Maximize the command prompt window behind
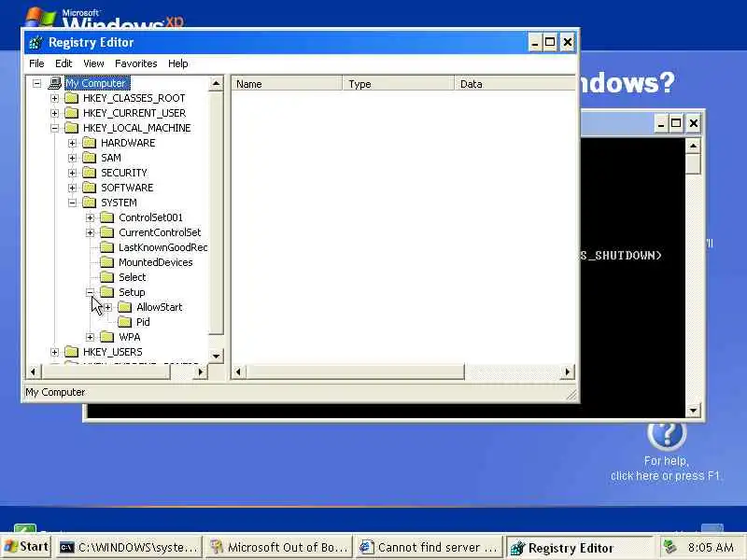Image resolution: width=747 pixels, height=560 pixels. [x=675, y=124]
